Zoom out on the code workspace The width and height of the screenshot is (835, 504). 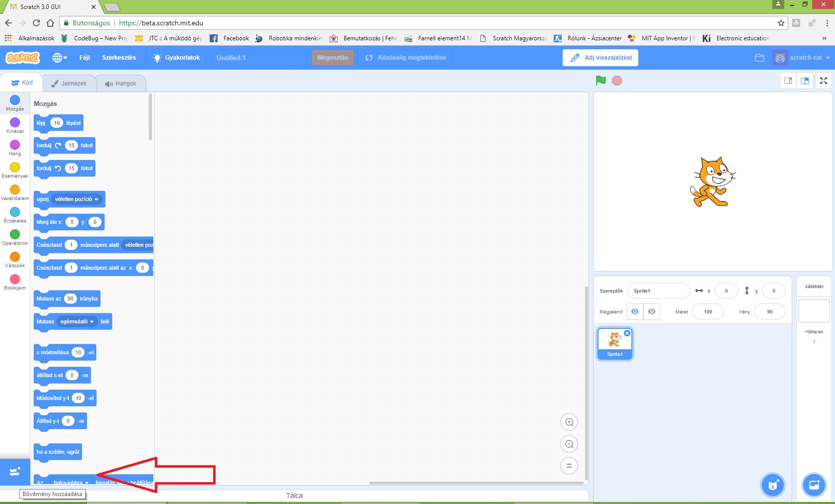coord(569,444)
